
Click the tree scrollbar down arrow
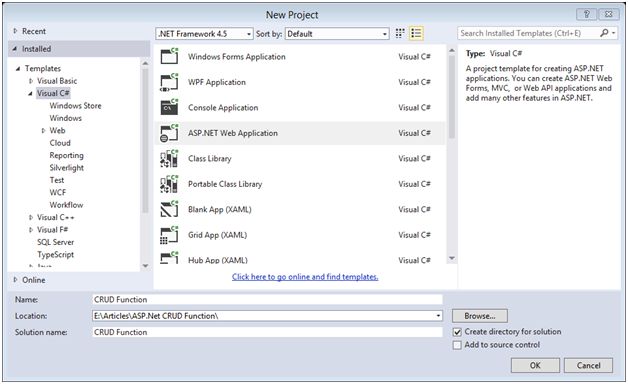[x=145, y=265]
